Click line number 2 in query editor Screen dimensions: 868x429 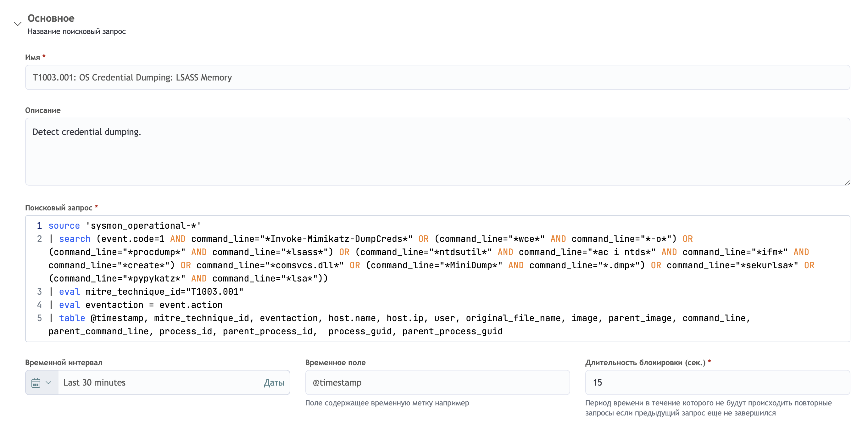click(x=39, y=239)
